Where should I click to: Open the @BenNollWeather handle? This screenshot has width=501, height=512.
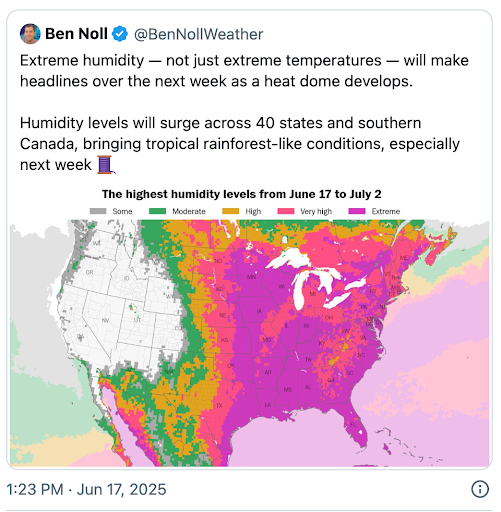[x=198, y=34]
